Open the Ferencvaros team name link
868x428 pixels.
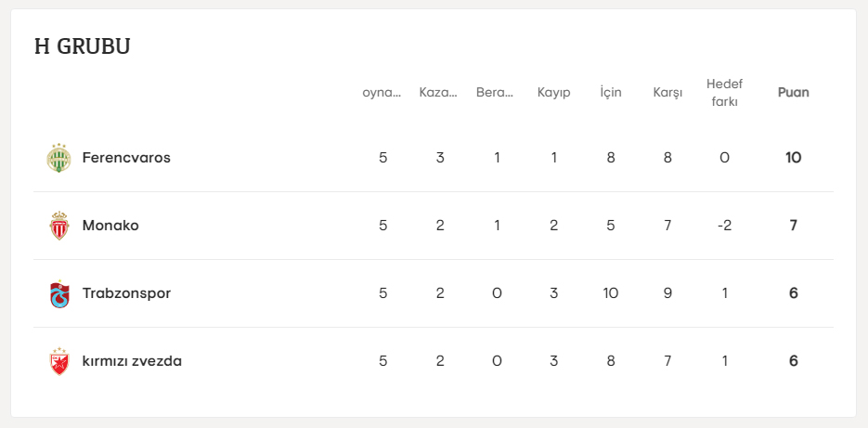(x=126, y=158)
